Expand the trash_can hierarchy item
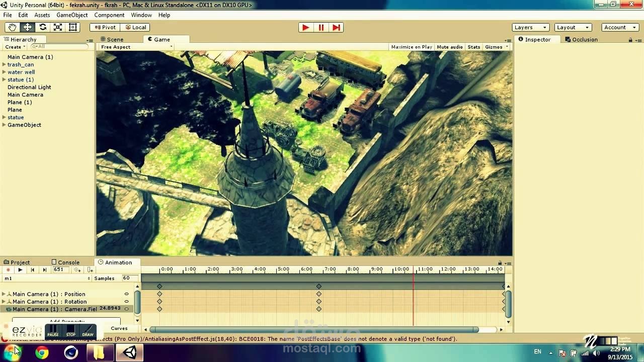This screenshot has width=644, height=362. tap(4, 64)
